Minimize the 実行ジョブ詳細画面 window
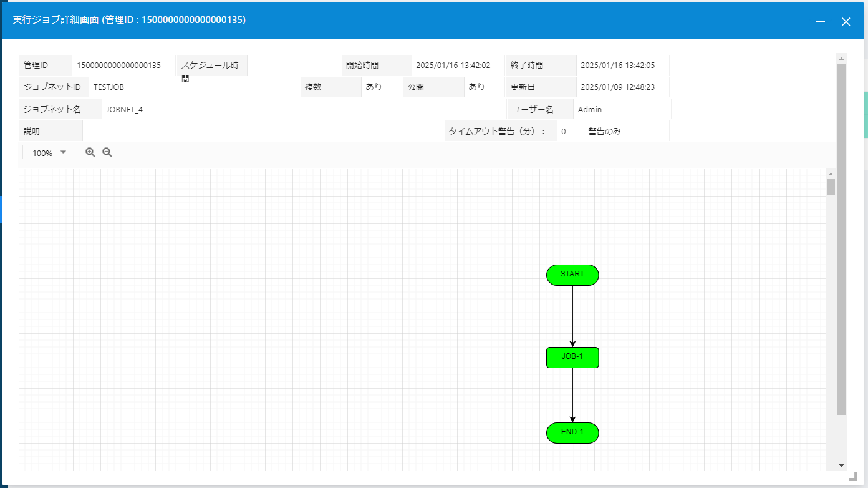This screenshot has width=868, height=488. (x=819, y=21)
